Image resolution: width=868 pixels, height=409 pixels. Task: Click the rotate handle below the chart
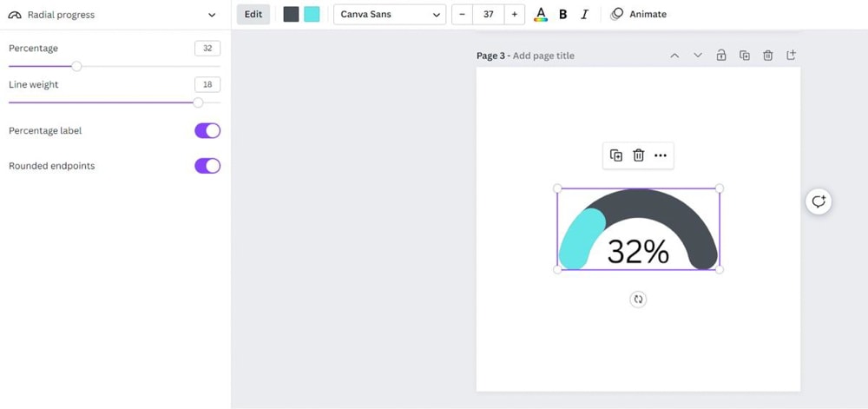(638, 300)
